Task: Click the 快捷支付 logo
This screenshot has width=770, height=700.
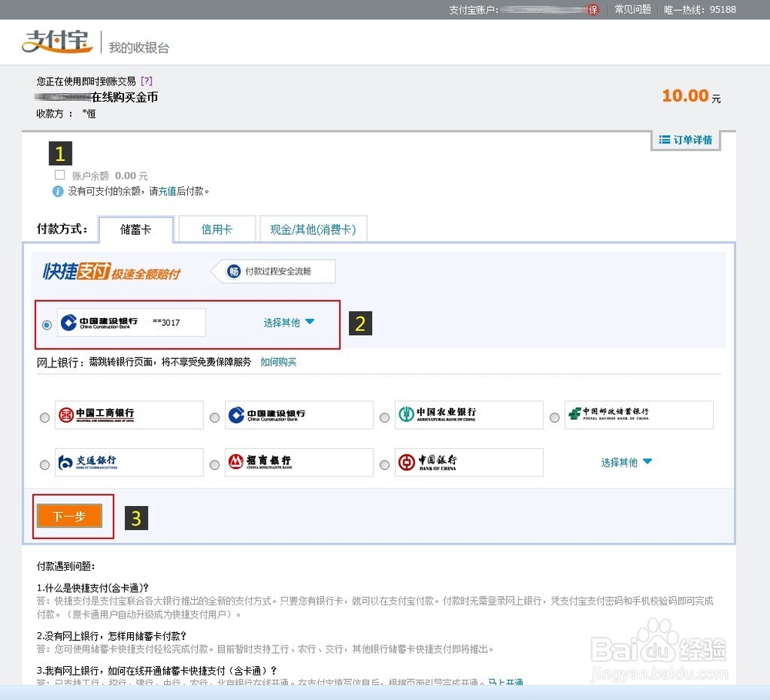Action: coord(112,271)
